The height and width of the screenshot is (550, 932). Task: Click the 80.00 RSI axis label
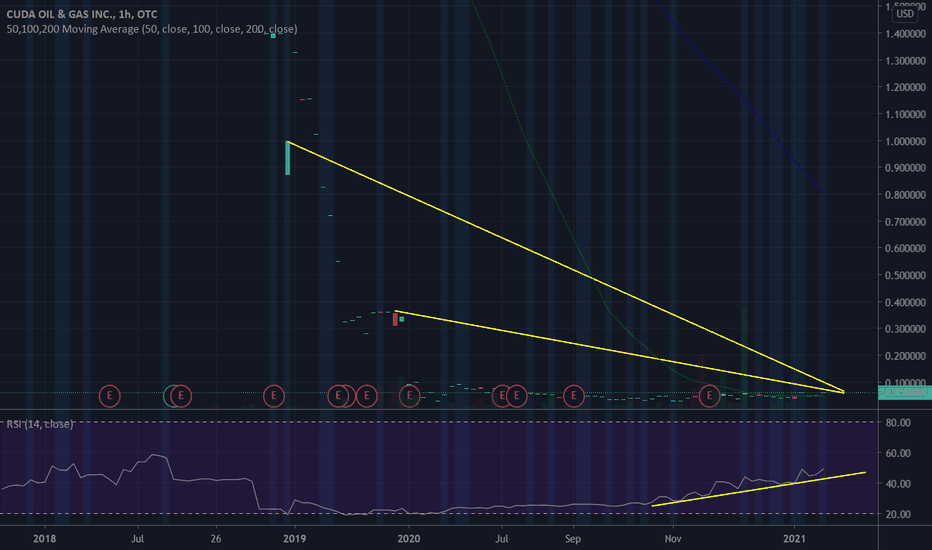tap(898, 423)
